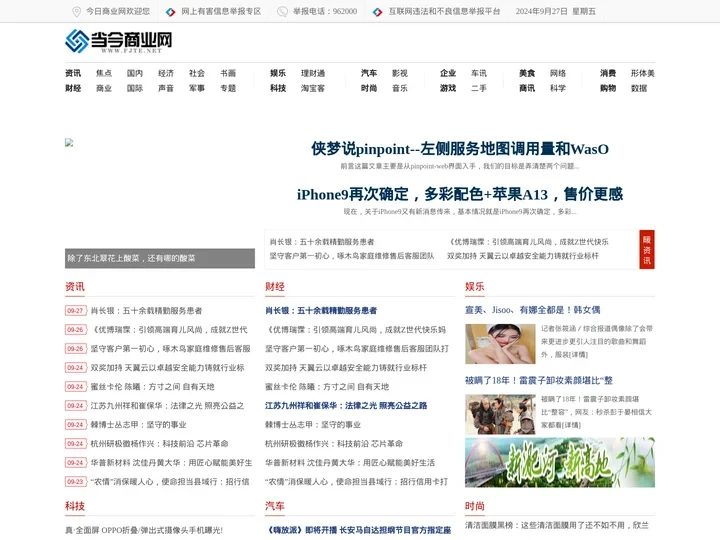720x540 pixels.
Task: Open 国际 navigation link
Action: pyautogui.click(x=135, y=88)
